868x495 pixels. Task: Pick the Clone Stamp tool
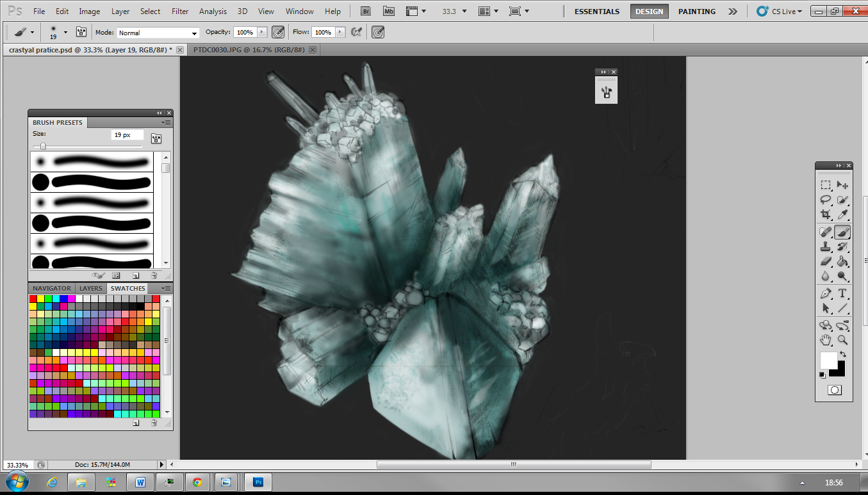coord(826,247)
